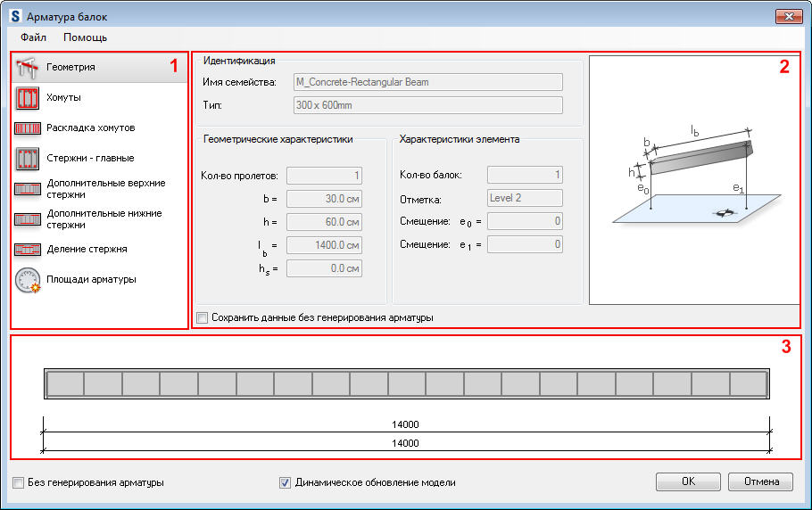The image size is (812, 510).
Task: Open the Хомуты section icon
Action: [27, 98]
